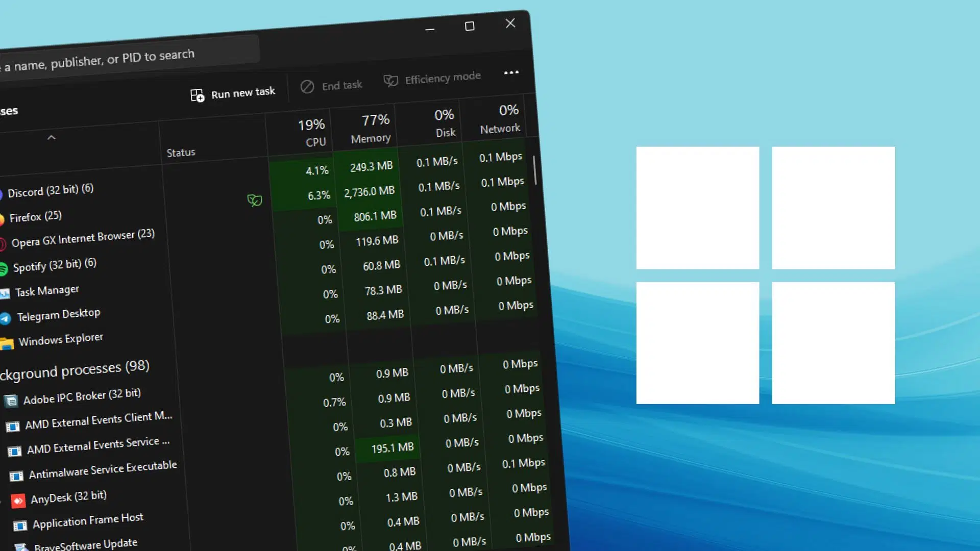Click the Spotify icon in process list
This screenshot has height=551, width=980.
(5, 265)
